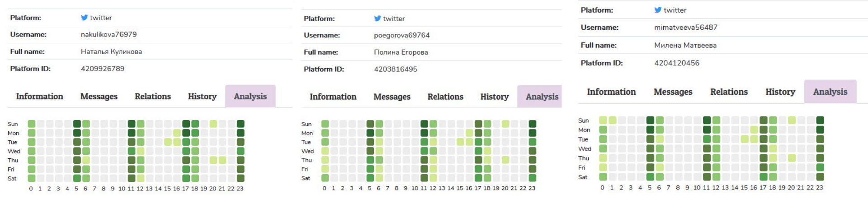Click Sunday hour 23 cell in nakulikova76979 heatmap
Screen dimensions: 868x203
[241, 124]
